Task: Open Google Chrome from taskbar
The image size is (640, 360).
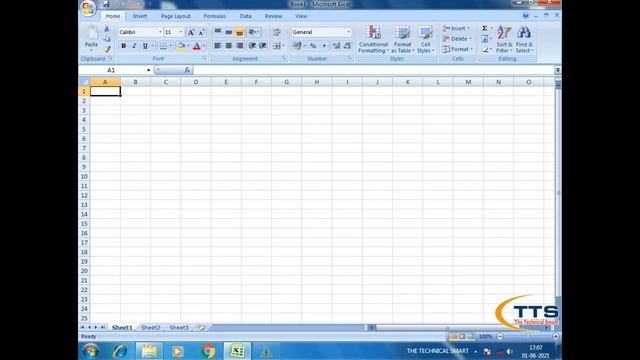Action: tap(208, 351)
